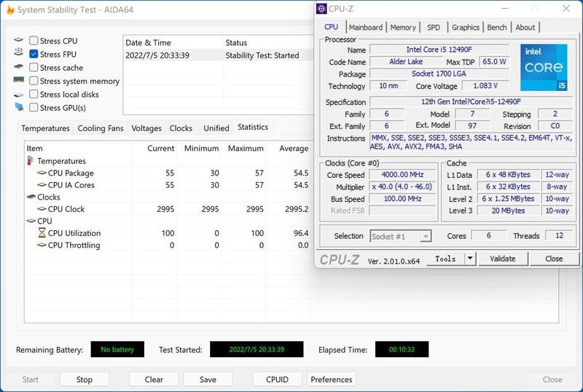583x392 pixels.
Task: Click the memory stick icon beside Stress system memory
Action: [x=19, y=81]
